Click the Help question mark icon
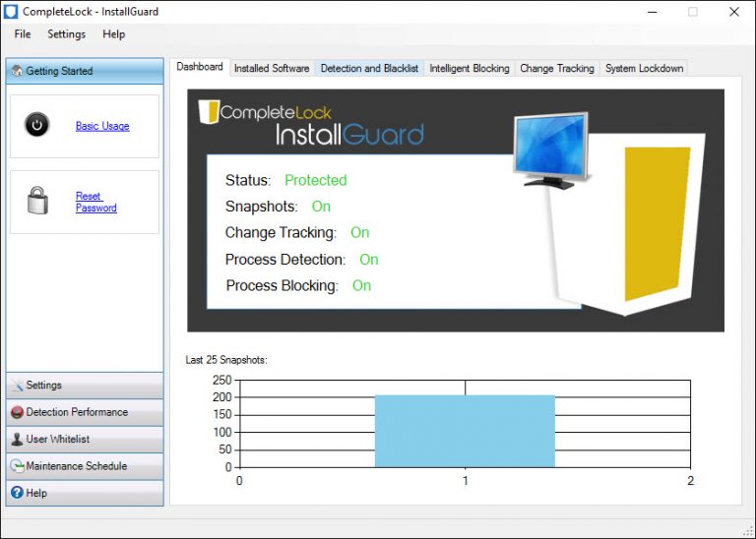 (x=17, y=493)
